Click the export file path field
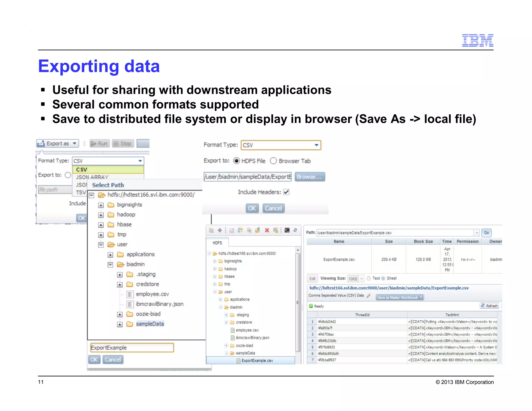532x411 pixels. [248, 177]
